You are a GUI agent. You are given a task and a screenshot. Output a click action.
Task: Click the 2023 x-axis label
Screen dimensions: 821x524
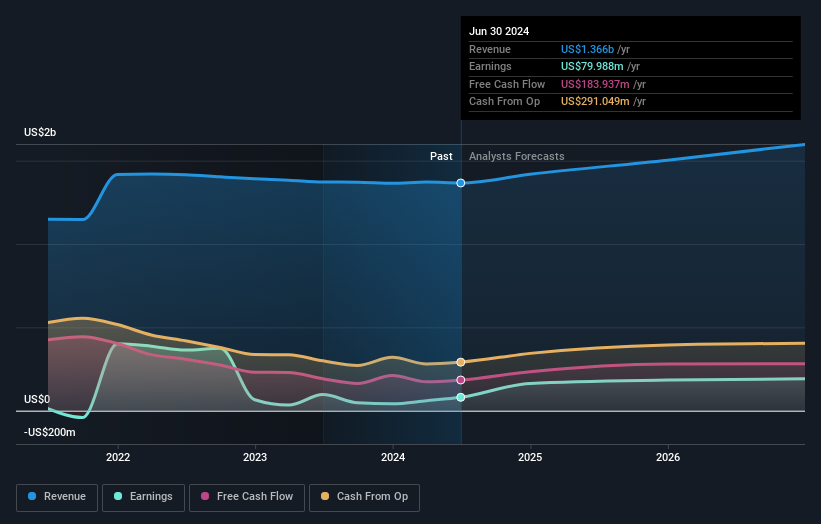(x=255, y=458)
